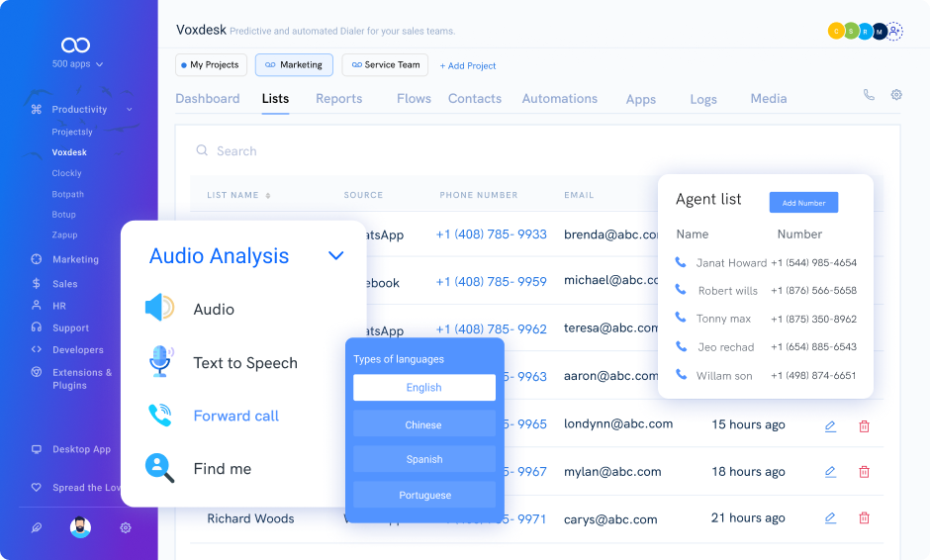Click the rocket icon in the sidebar footer
This screenshot has width=930, height=560.
point(37,528)
